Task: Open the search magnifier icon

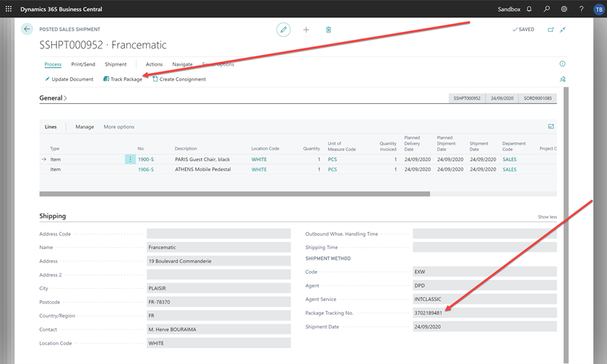Action: pos(546,9)
